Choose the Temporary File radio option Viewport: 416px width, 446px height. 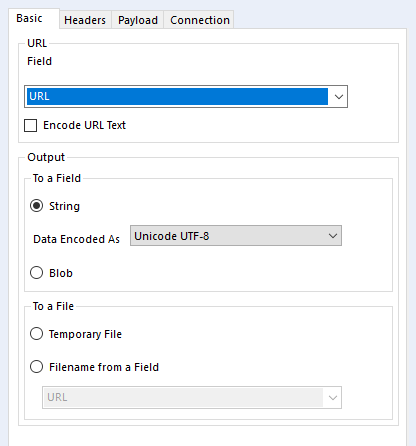point(36,334)
